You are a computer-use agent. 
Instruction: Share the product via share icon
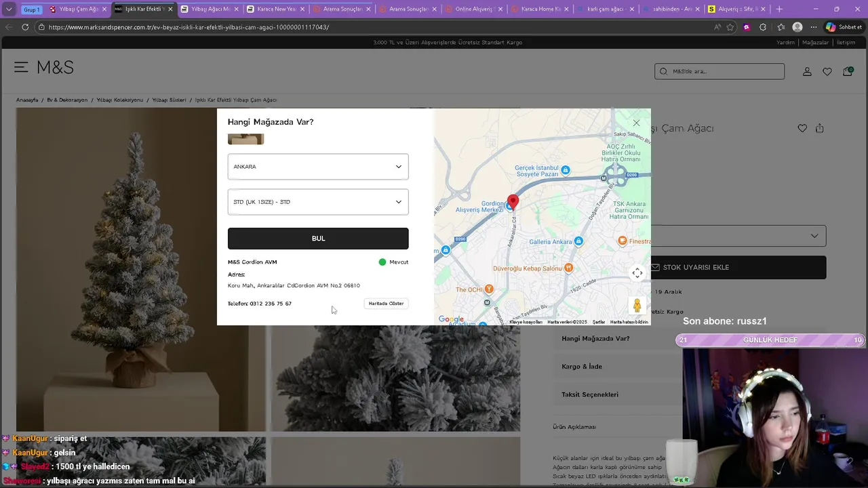[x=820, y=128]
